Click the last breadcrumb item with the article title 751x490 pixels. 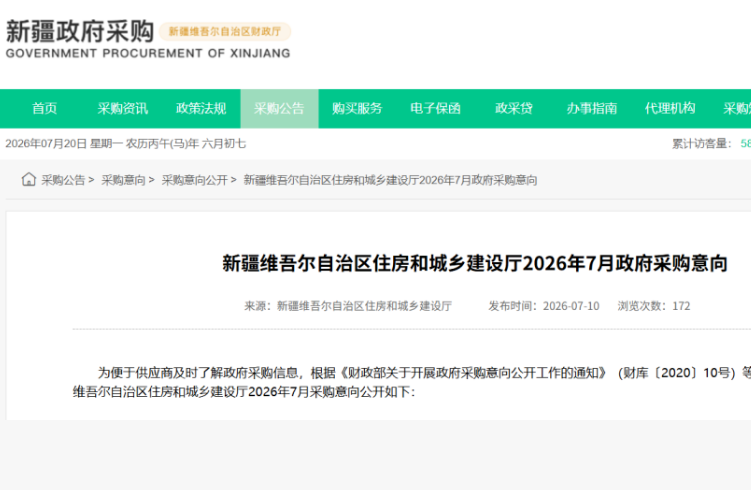tap(390, 180)
